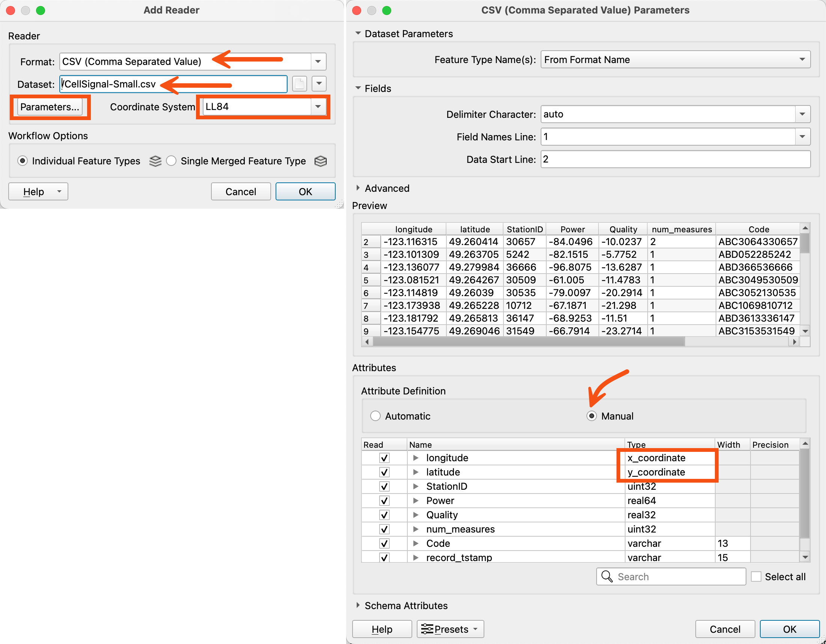
Task: Uncheck the Power Read checkbox
Action: [384, 501]
